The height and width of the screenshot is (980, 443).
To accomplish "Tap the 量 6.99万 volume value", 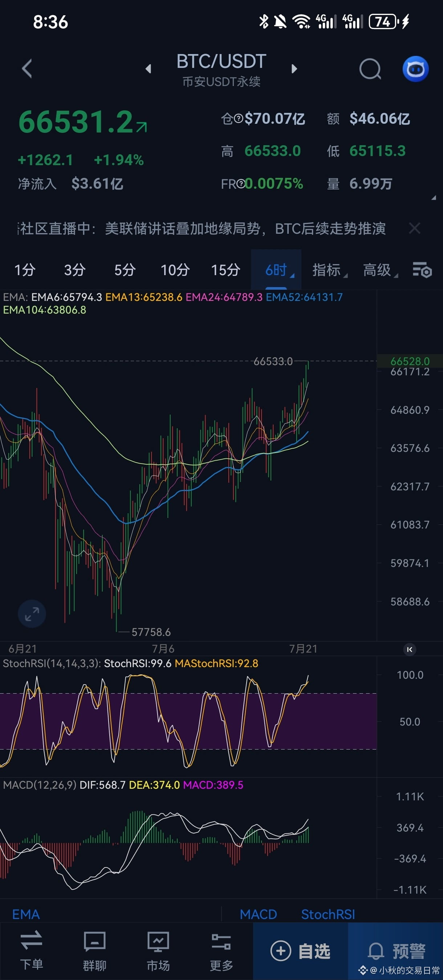I will (359, 184).
